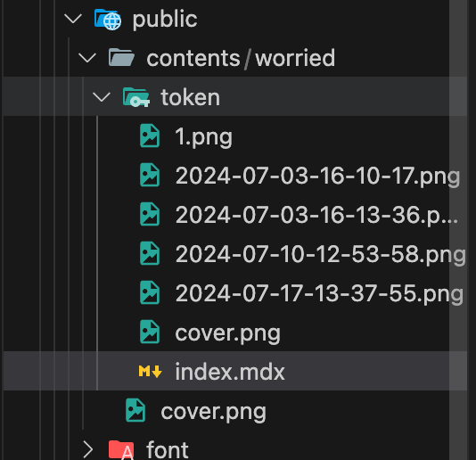
Task: Click the token folder key icon
Action: point(136,97)
